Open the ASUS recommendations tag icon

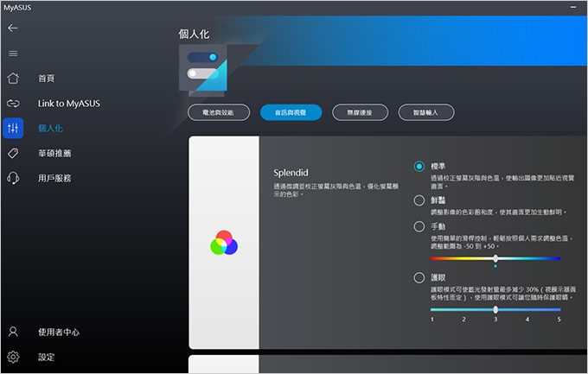click(13, 153)
